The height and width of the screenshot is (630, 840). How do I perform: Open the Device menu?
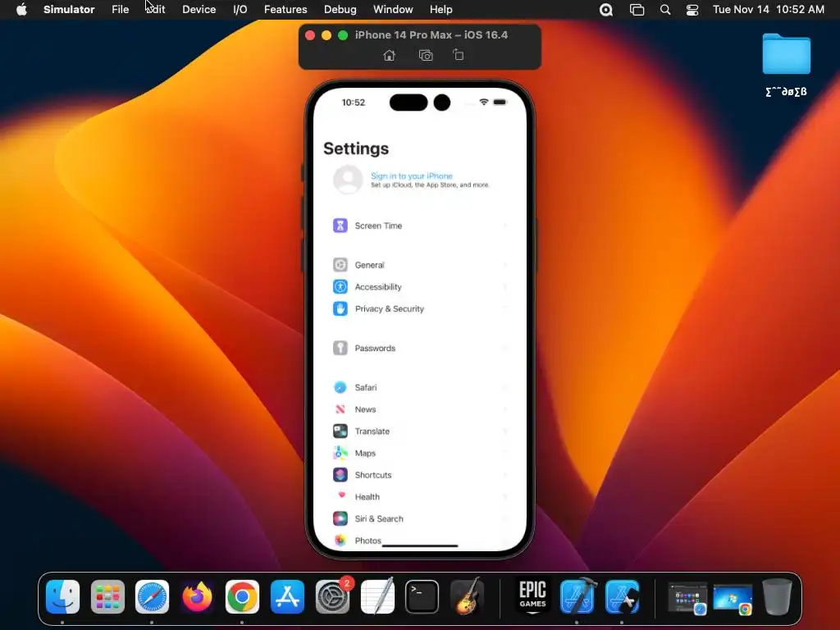pos(199,9)
